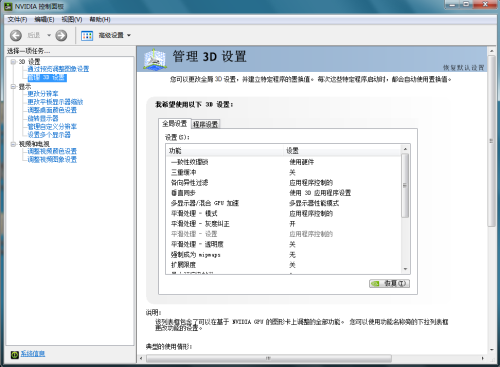Go back with the back arrow button

(x=16, y=35)
